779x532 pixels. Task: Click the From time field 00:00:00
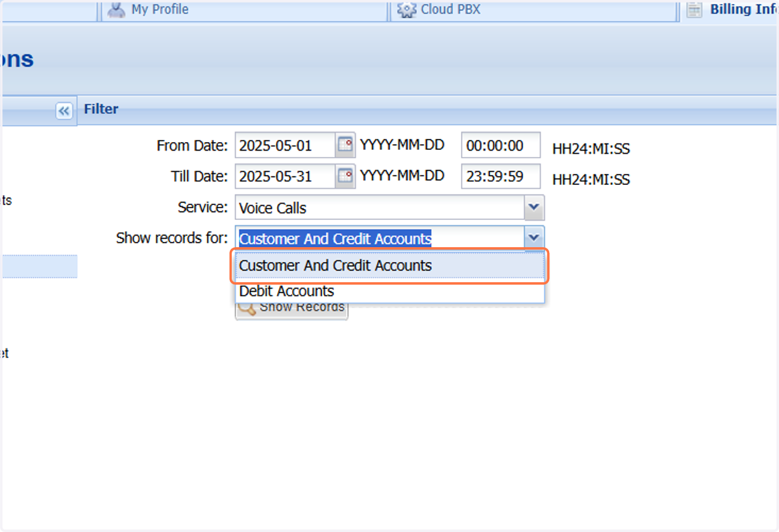click(x=501, y=145)
